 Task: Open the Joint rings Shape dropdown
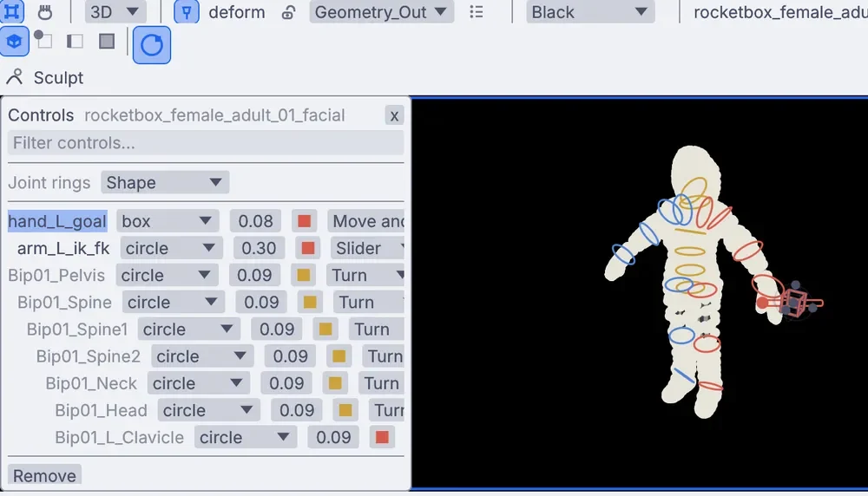point(165,182)
